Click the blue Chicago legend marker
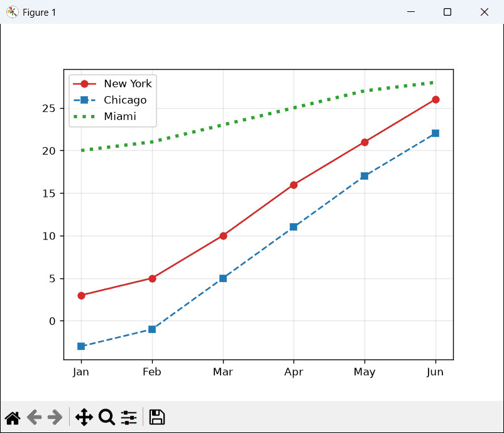This screenshot has width=504, height=433. (84, 100)
